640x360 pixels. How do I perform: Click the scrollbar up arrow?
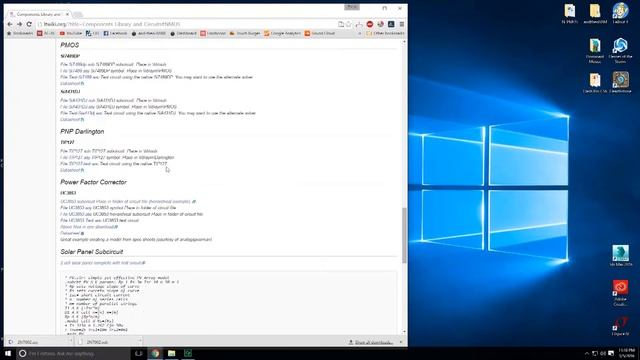[404, 42]
